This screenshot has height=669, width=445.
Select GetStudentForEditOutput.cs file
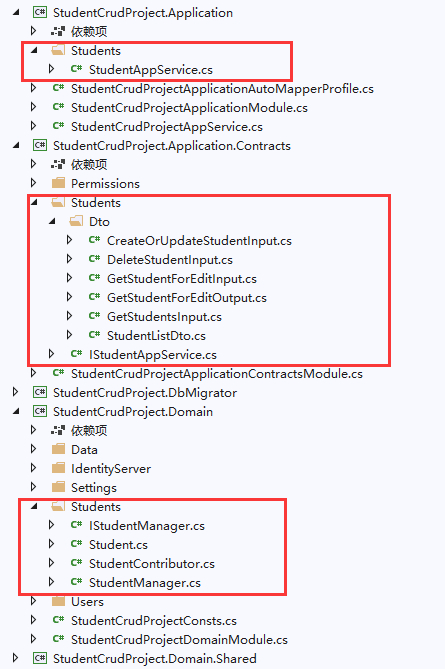coord(187,298)
